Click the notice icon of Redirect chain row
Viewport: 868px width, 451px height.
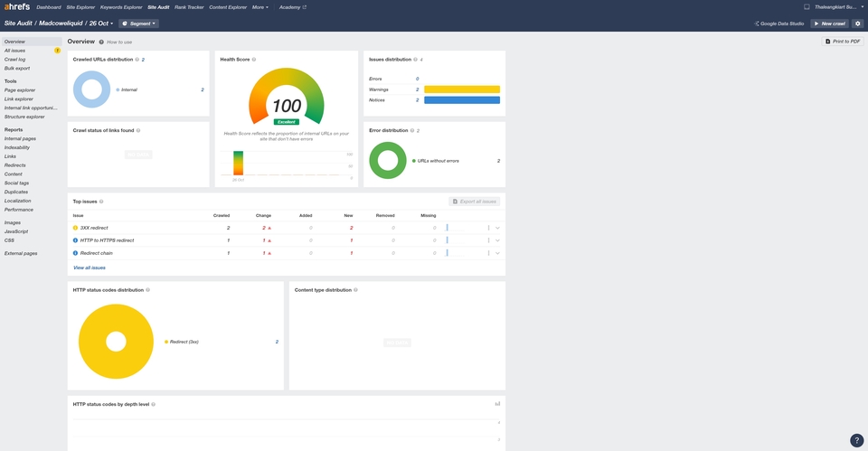75,253
